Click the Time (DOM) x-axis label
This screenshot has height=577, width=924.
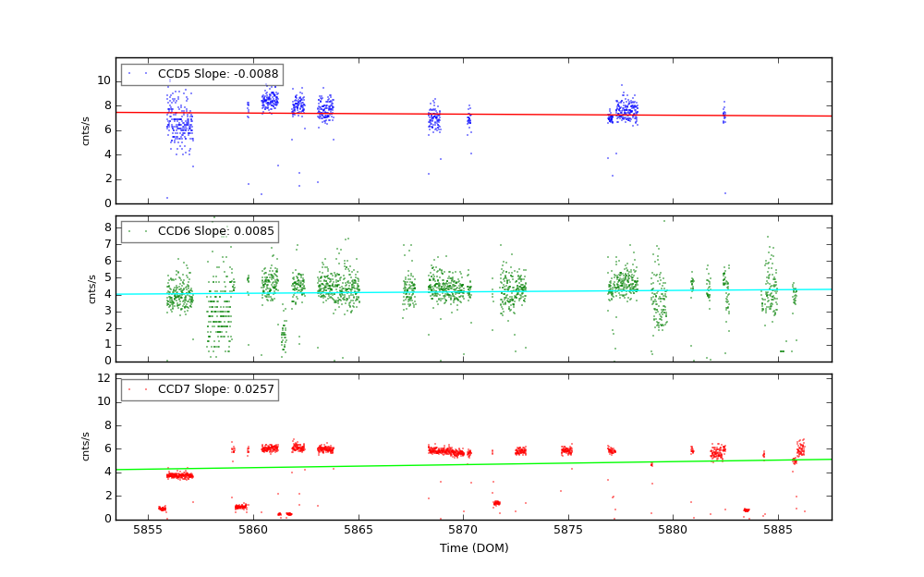point(473,548)
